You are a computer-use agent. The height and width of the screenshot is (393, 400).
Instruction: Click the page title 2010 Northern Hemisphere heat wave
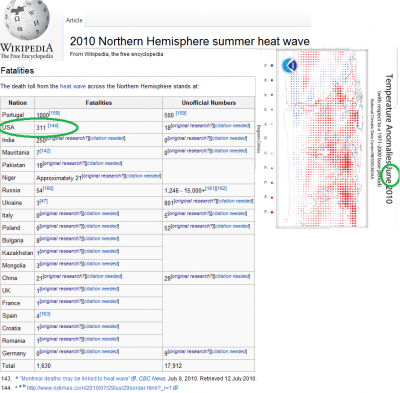[x=190, y=42]
